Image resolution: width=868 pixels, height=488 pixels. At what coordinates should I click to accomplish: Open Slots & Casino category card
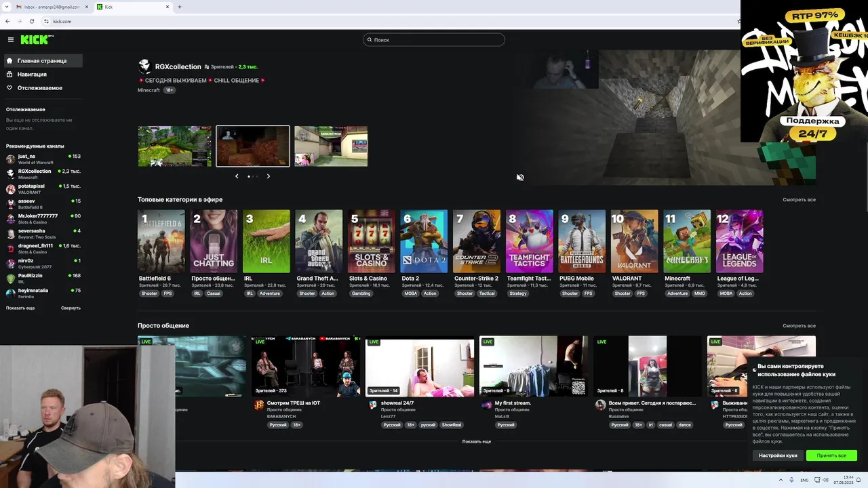(x=372, y=241)
